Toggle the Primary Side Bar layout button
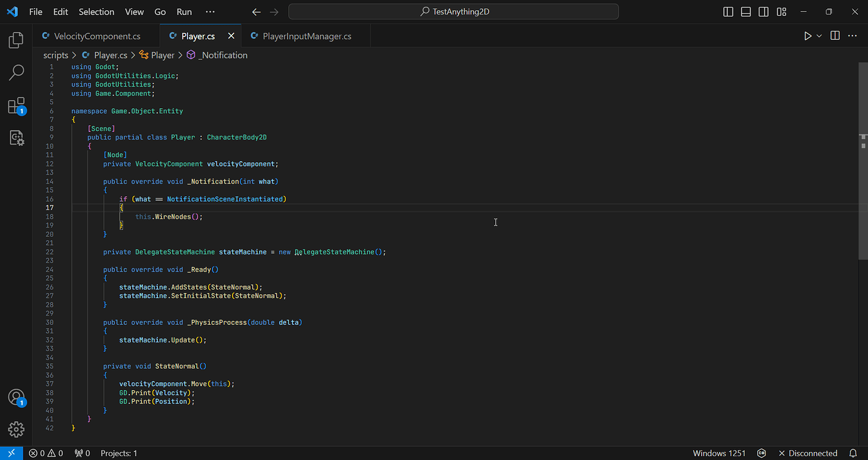This screenshot has height=460, width=868. [728, 12]
